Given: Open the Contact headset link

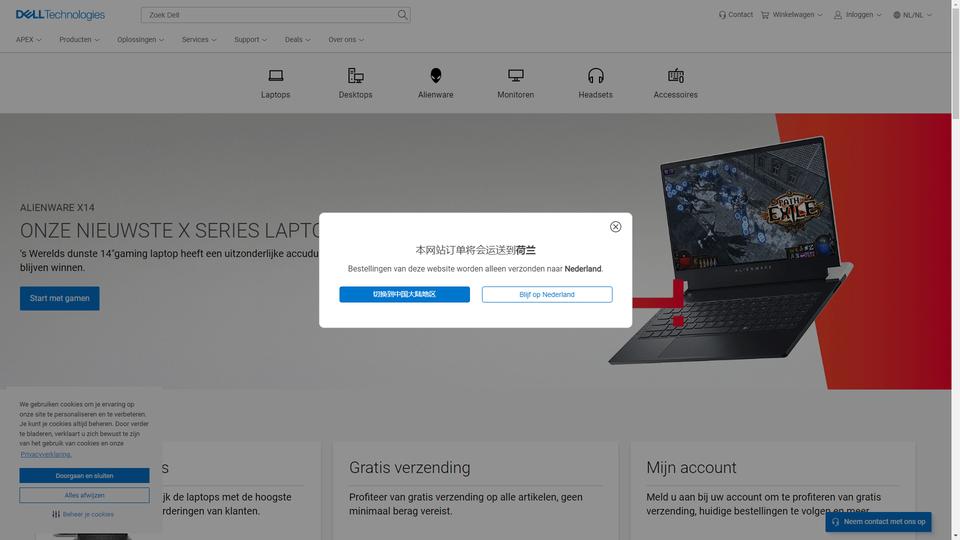Looking at the screenshot, I should pyautogui.click(x=735, y=15).
